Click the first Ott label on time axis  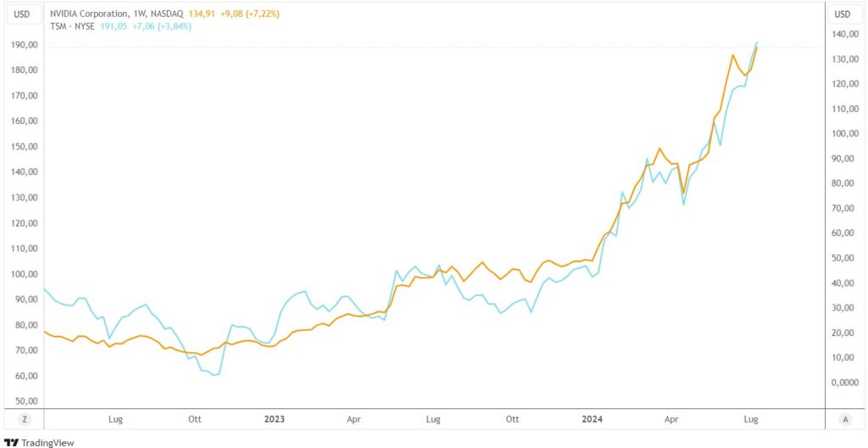point(195,419)
